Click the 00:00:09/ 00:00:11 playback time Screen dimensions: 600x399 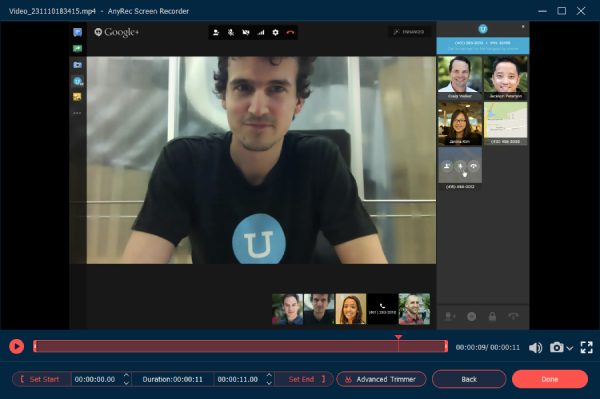tap(488, 347)
